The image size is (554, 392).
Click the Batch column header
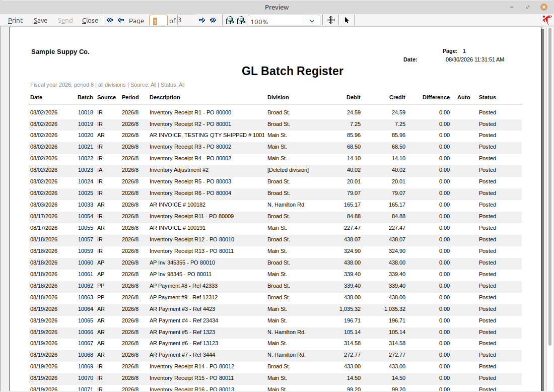tap(85, 97)
